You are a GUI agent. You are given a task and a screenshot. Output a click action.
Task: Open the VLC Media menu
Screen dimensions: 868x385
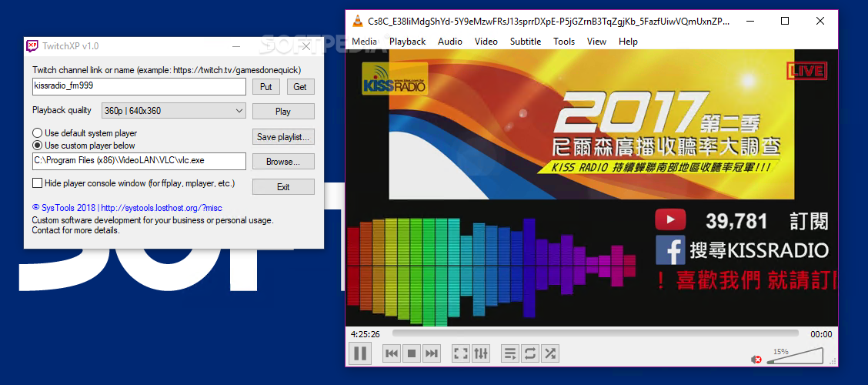364,42
